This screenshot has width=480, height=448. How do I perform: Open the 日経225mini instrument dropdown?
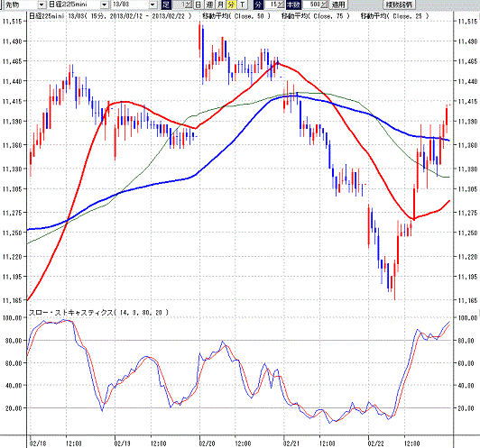point(105,5)
